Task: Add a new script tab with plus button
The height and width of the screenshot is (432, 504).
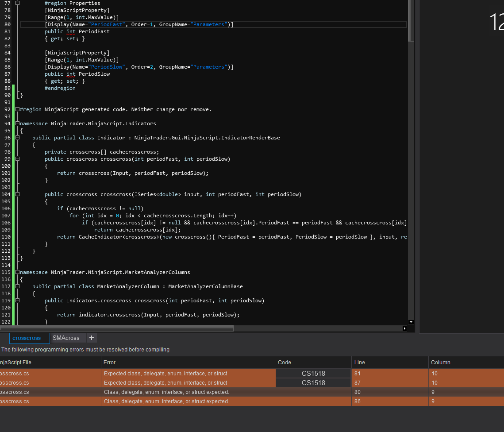Action: [92, 338]
